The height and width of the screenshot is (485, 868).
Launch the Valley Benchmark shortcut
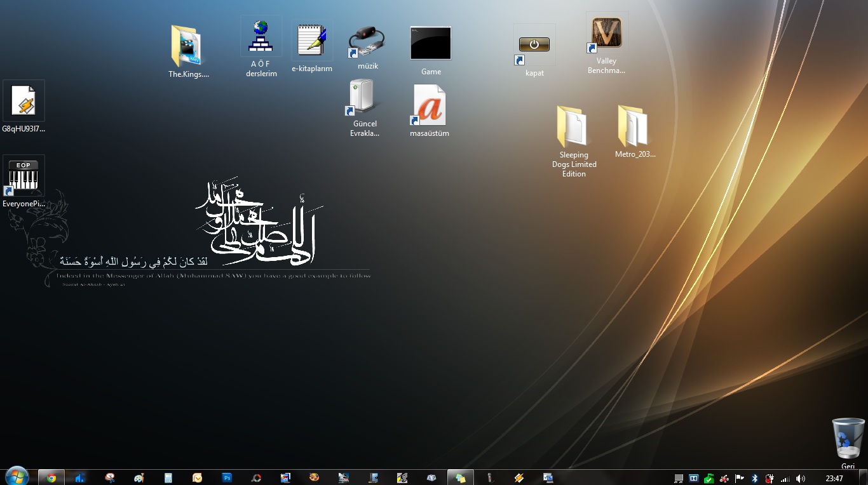[x=606, y=44]
